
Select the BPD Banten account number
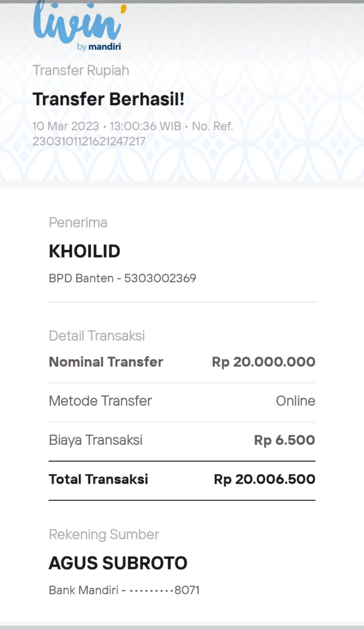click(x=160, y=278)
